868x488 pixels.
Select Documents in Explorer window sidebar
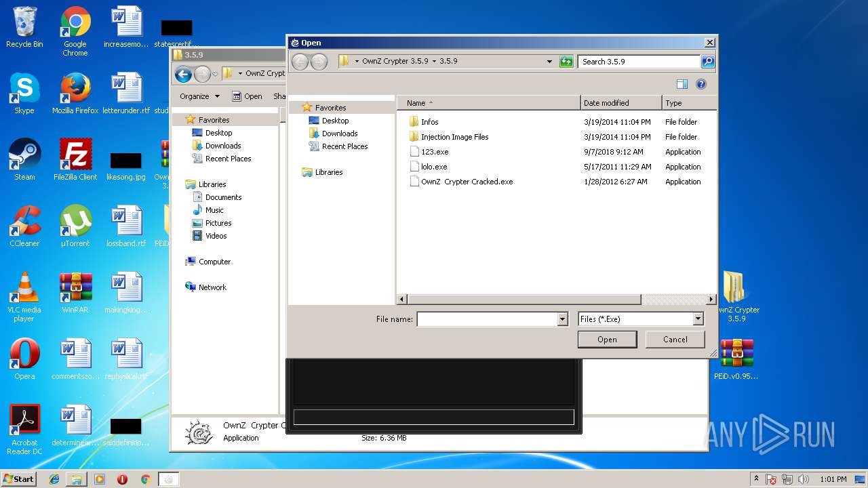217,197
